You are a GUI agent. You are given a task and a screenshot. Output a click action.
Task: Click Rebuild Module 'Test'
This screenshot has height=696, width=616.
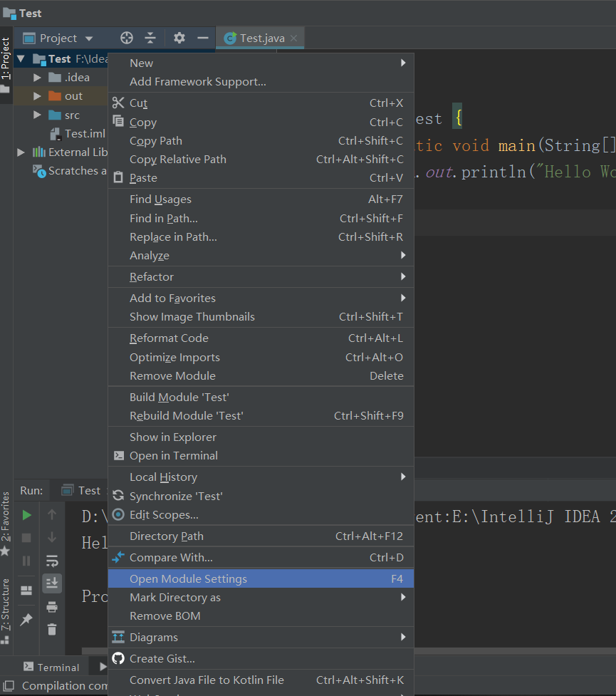[x=261, y=416]
